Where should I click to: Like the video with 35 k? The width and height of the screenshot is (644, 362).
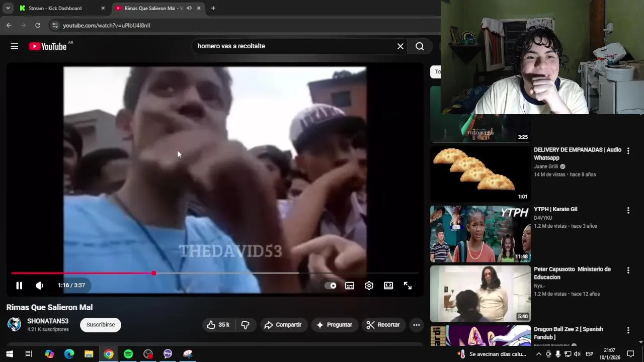coord(218,325)
